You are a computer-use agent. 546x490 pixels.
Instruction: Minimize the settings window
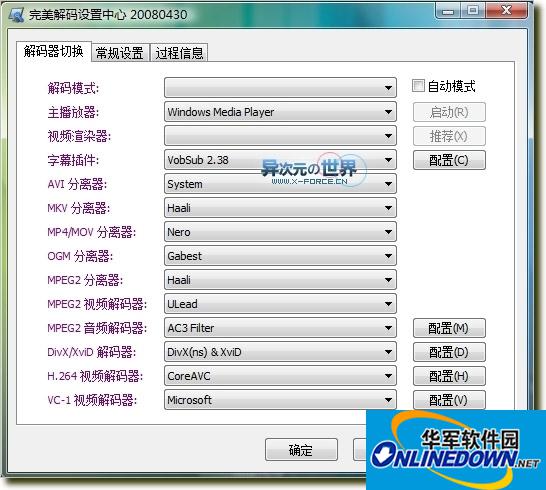(x=448, y=11)
